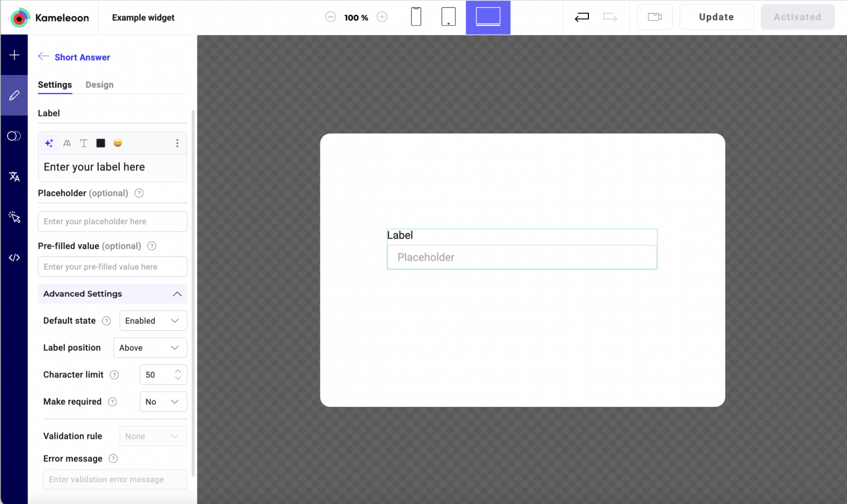
Task: Switch to the Design tab
Action: 99,85
